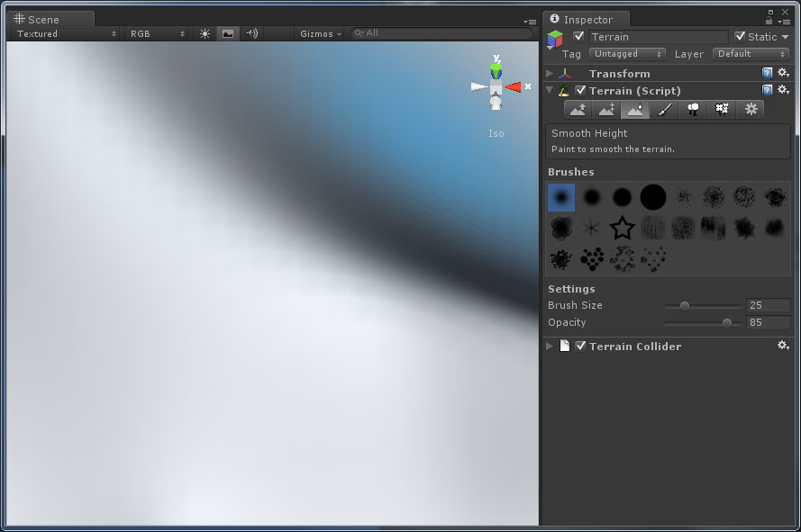Toggle the Terrain object active checkbox
This screenshot has width=801, height=532.
[578, 36]
